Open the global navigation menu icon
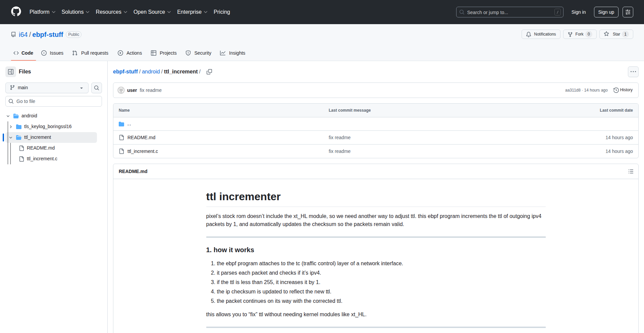The width and height of the screenshot is (644, 333). point(628,12)
